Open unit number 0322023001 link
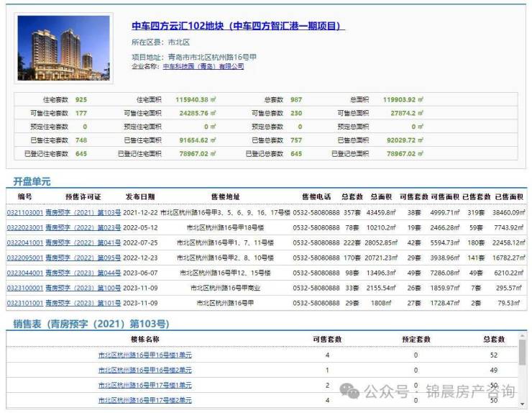The image size is (532, 413). [x=24, y=228]
